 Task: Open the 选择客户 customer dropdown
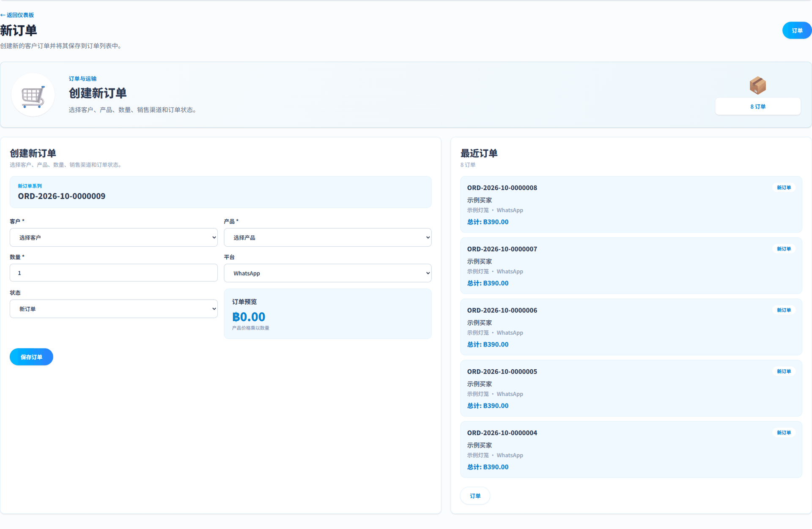point(113,237)
